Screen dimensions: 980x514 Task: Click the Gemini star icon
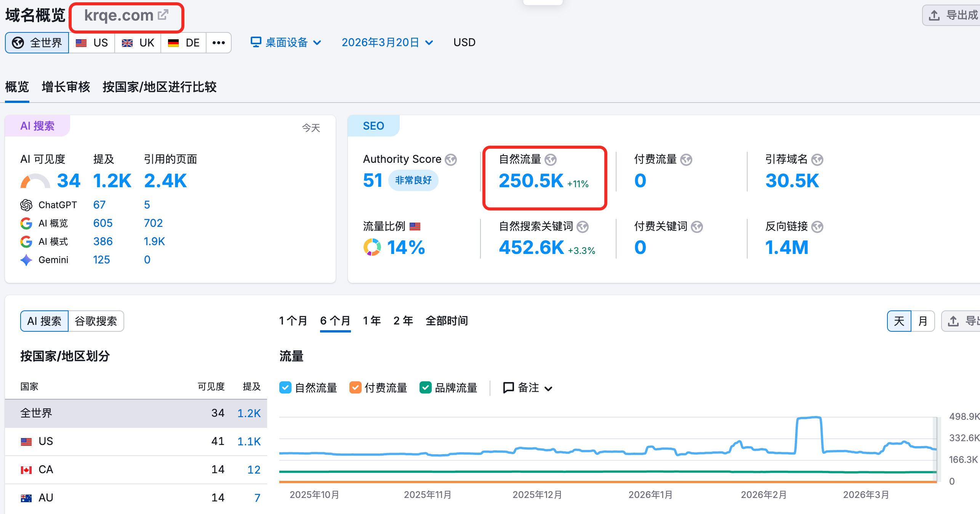26,260
